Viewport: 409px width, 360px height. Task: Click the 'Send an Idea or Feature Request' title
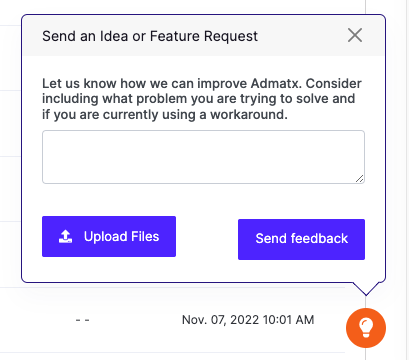pos(150,36)
